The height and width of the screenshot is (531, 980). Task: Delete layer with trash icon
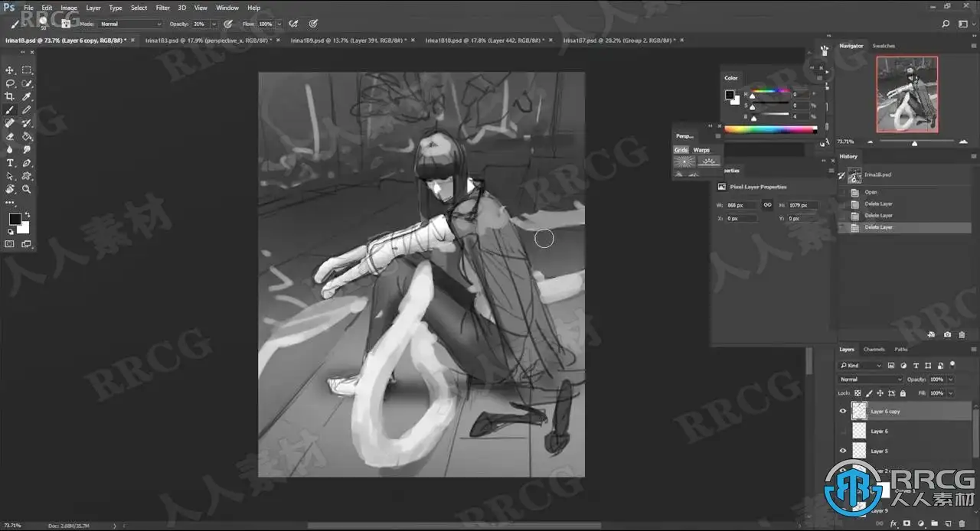point(962,524)
